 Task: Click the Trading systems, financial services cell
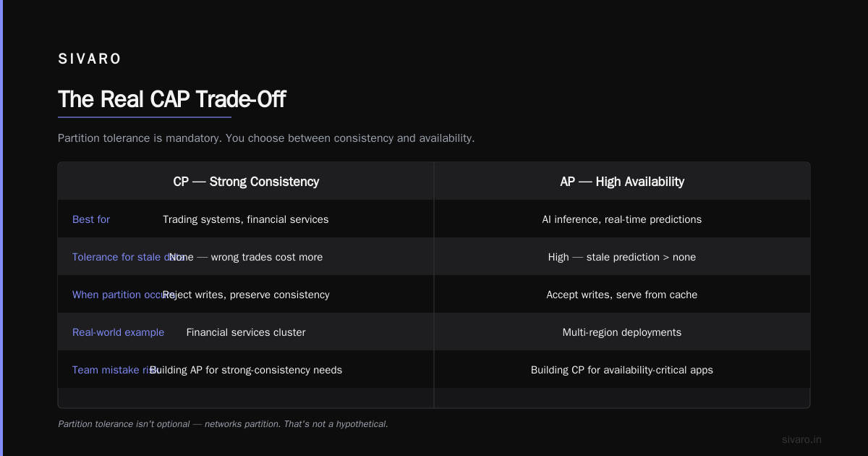(246, 219)
